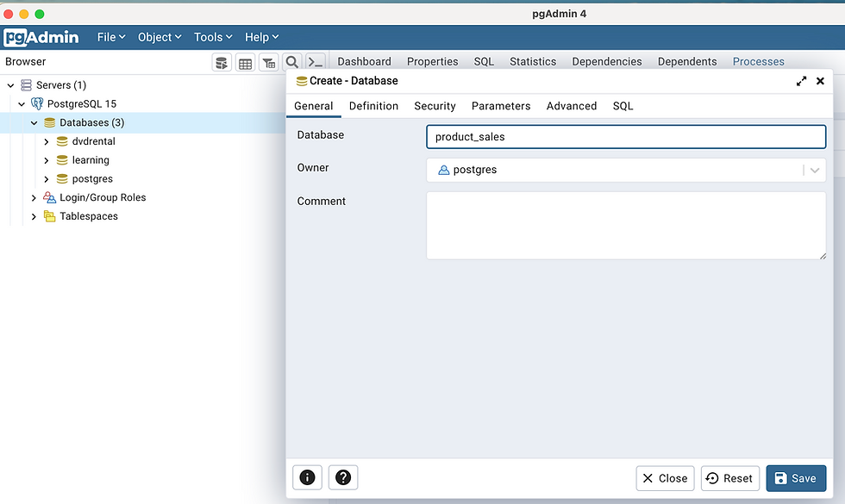Image resolution: width=845 pixels, height=504 pixels.
Task: Click the learning database icon
Action: click(62, 160)
